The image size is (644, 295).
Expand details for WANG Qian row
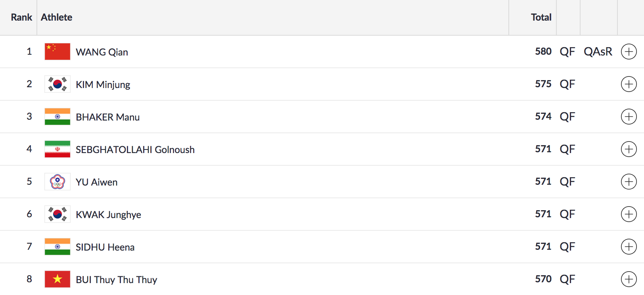click(629, 52)
